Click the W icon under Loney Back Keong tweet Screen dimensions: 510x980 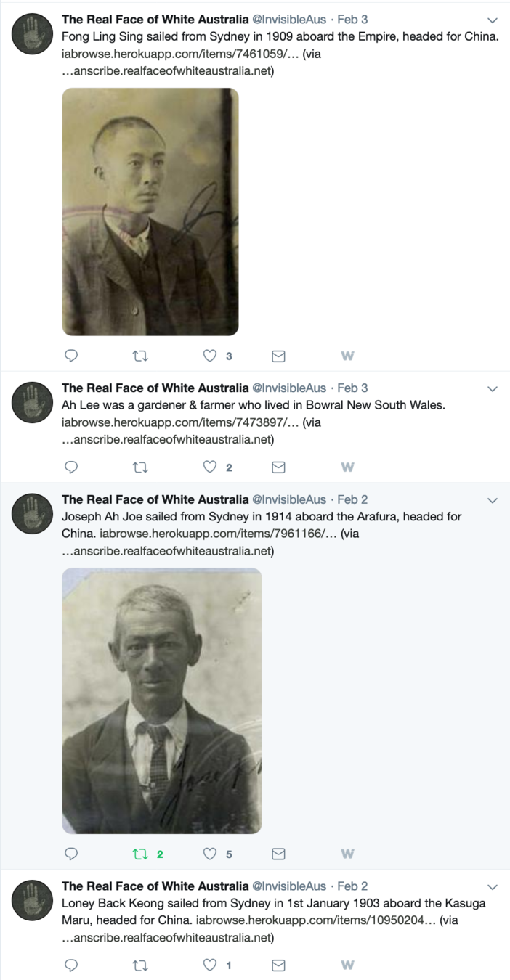pos(347,965)
